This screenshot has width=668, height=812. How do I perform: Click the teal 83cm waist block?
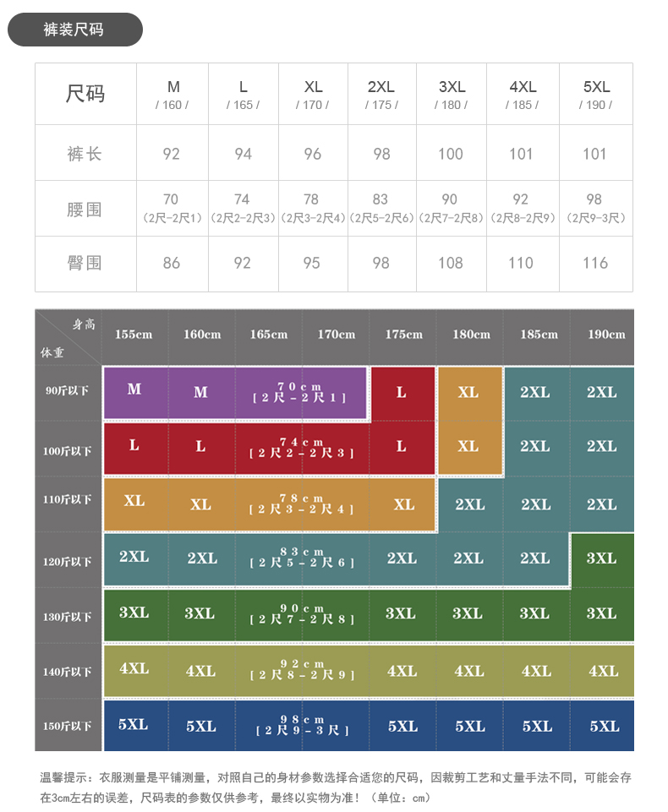point(302,558)
